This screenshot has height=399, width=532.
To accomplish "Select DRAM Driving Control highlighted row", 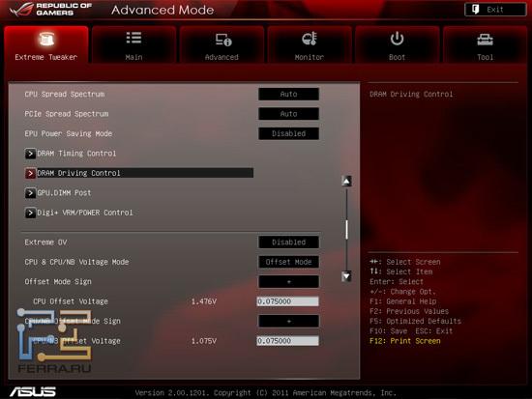I will click(x=139, y=173).
